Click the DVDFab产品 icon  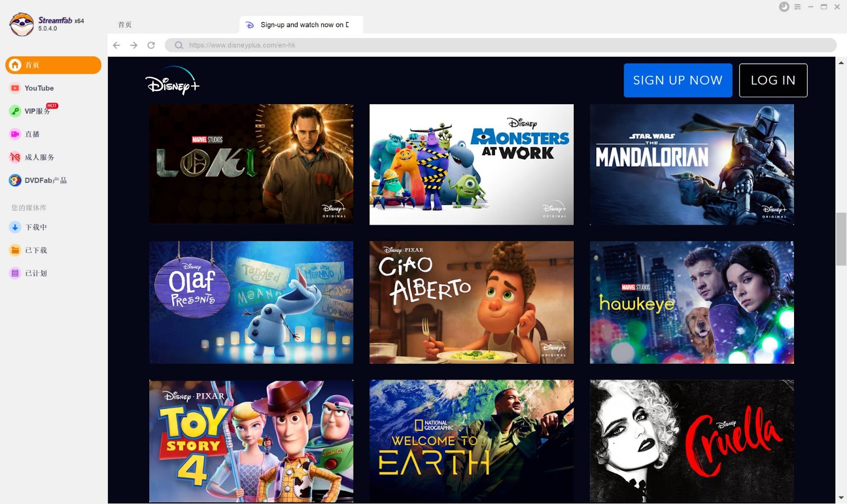[x=15, y=181]
